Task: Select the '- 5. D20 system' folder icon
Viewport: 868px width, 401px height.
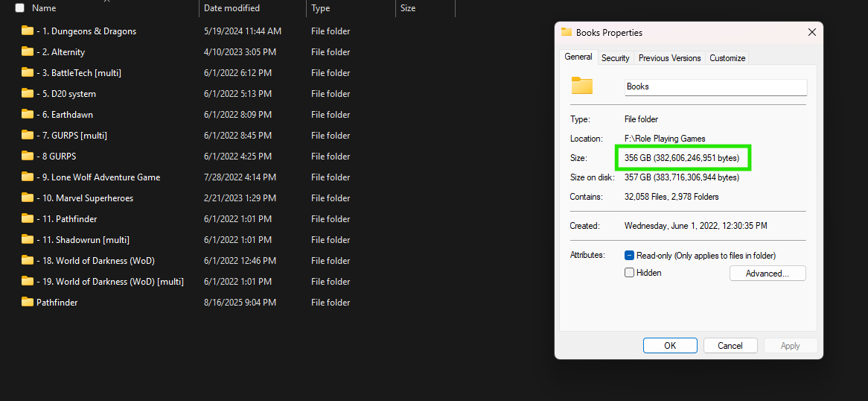Action: (28, 93)
